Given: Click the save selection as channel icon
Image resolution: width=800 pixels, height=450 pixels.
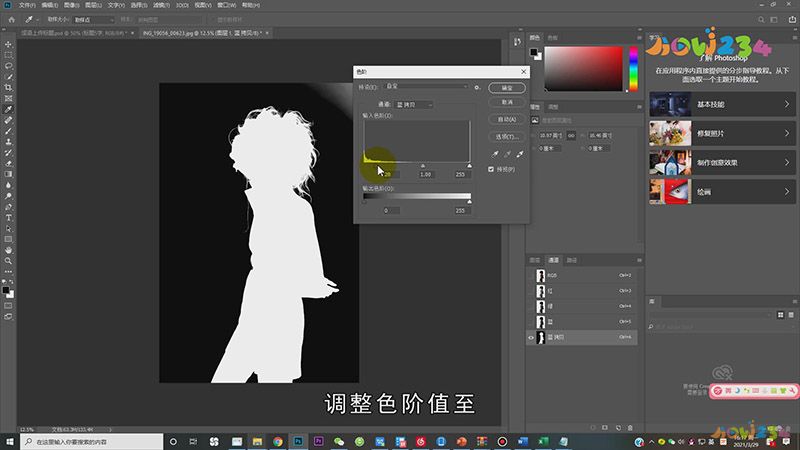Looking at the screenshot, I should 605,428.
